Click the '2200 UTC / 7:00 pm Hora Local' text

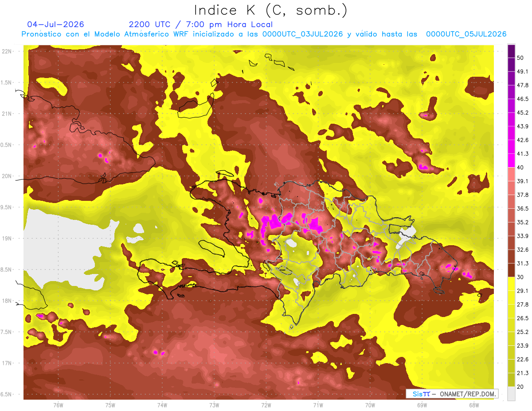200,25
